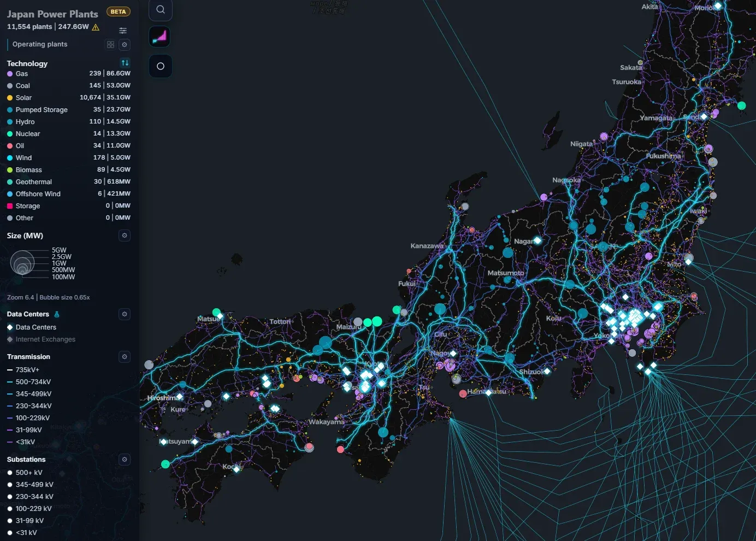Toggle the Nuclear technology filter
This screenshot has width=756, height=541.
tap(27, 134)
